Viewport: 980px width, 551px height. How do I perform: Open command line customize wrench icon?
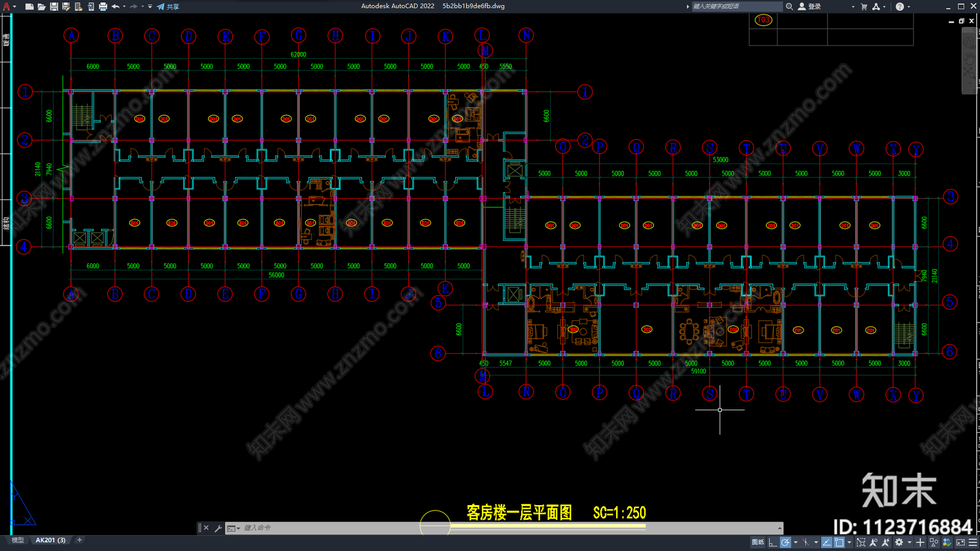tap(218, 528)
